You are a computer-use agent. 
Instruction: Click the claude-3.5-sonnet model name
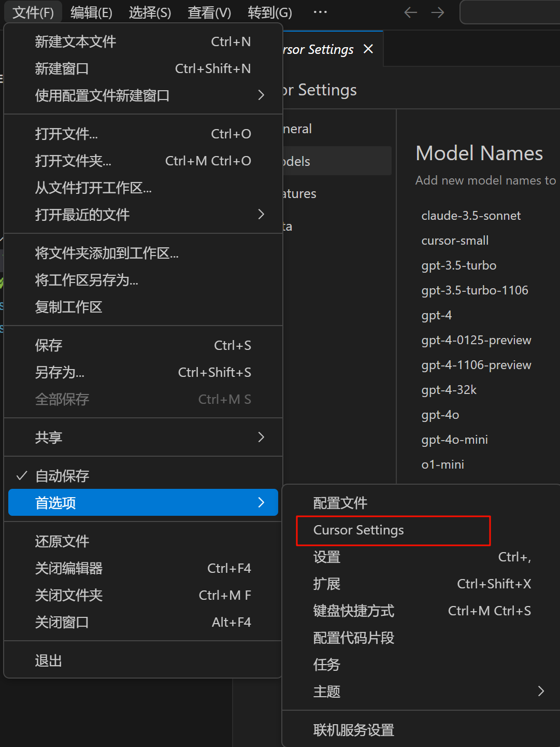[x=471, y=216]
